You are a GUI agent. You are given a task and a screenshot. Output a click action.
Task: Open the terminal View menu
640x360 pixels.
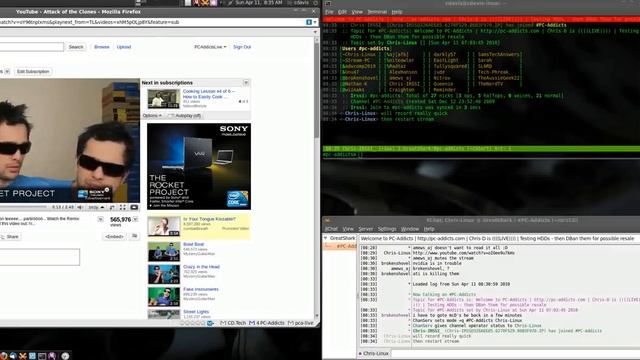tap(357, 12)
